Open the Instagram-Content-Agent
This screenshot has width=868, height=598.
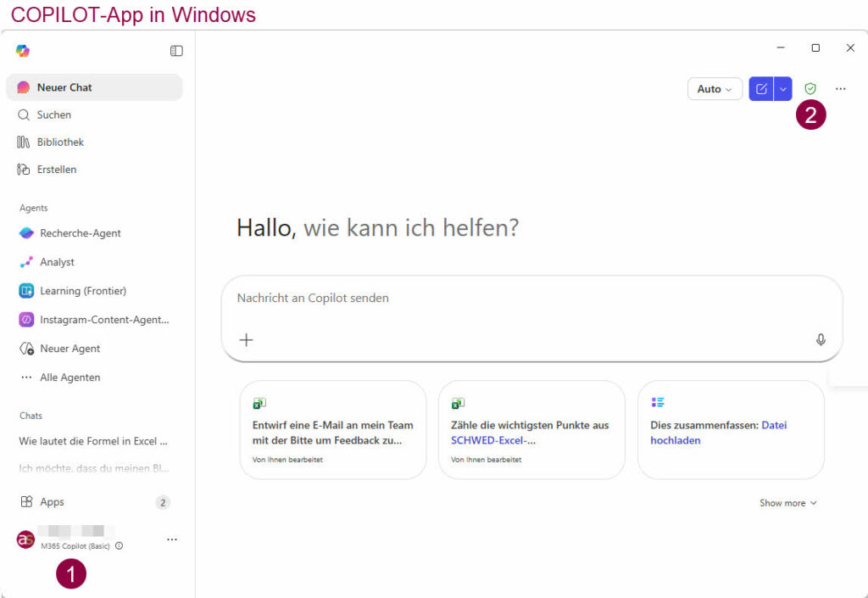(103, 320)
